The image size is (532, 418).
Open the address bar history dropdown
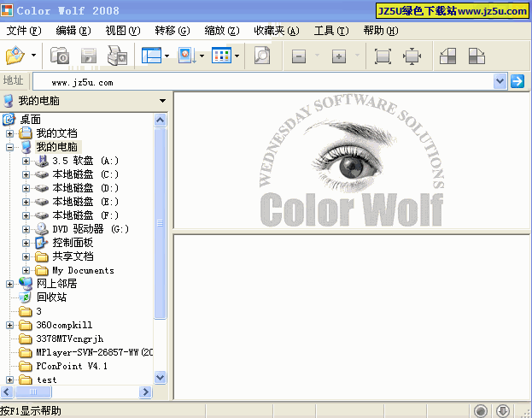[500, 81]
